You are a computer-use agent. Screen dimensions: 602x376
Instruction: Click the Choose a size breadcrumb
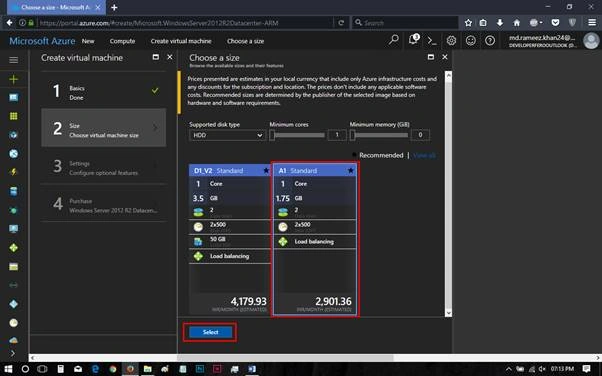coord(245,41)
